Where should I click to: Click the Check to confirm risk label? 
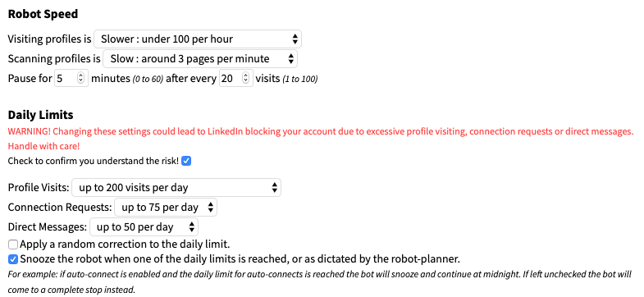[x=94, y=161]
